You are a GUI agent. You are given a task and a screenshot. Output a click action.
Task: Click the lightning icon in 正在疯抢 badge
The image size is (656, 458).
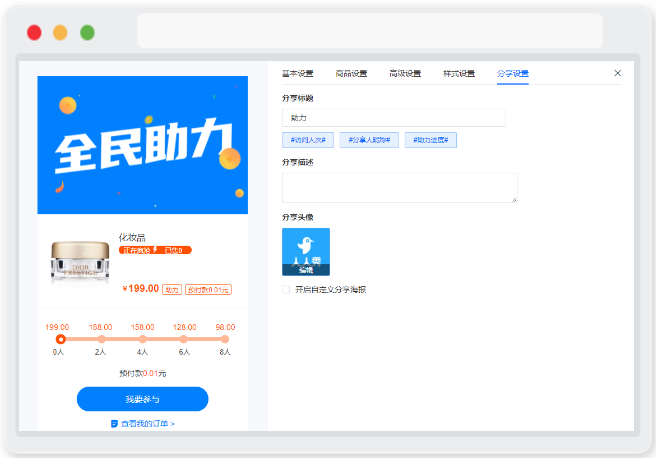tap(155, 250)
